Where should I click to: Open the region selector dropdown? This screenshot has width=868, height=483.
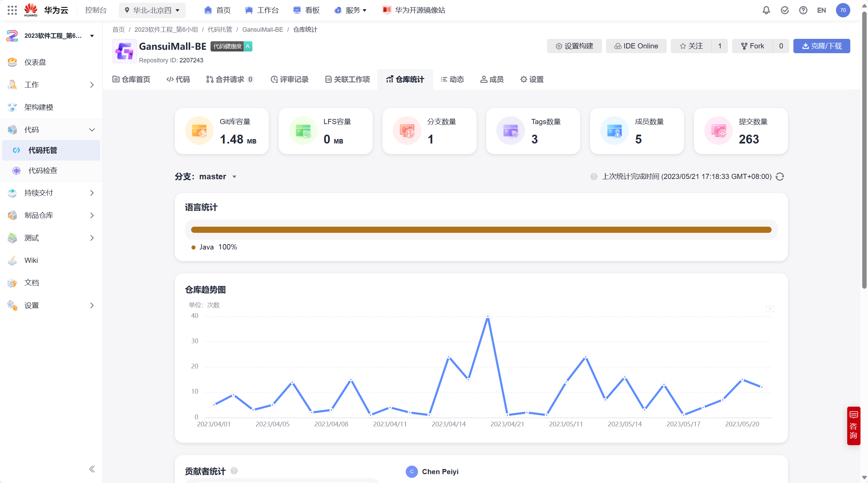click(x=152, y=10)
